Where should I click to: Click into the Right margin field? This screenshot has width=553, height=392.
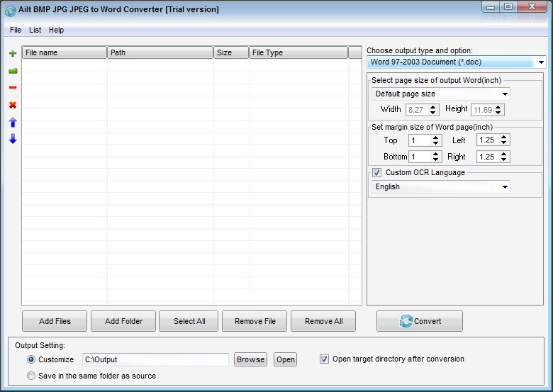pyautogui.click(x=488, y=157)
